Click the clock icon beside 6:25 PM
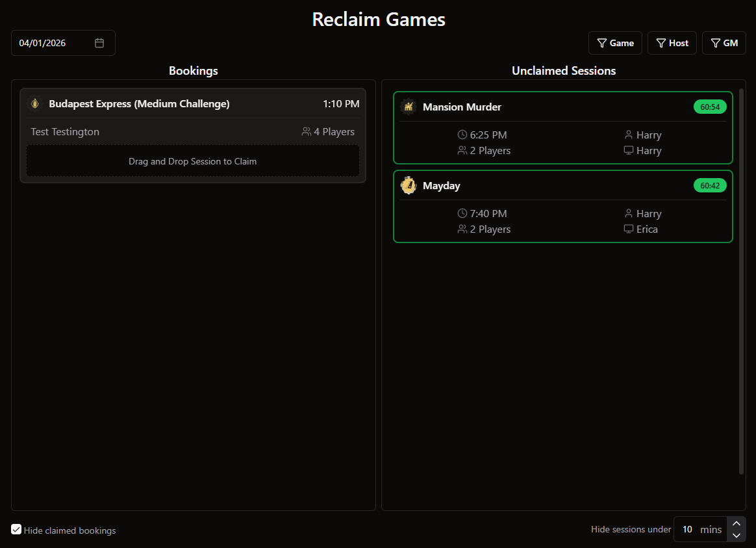Image resolution: width=756 pixels, height=548 pixels. 462,135
